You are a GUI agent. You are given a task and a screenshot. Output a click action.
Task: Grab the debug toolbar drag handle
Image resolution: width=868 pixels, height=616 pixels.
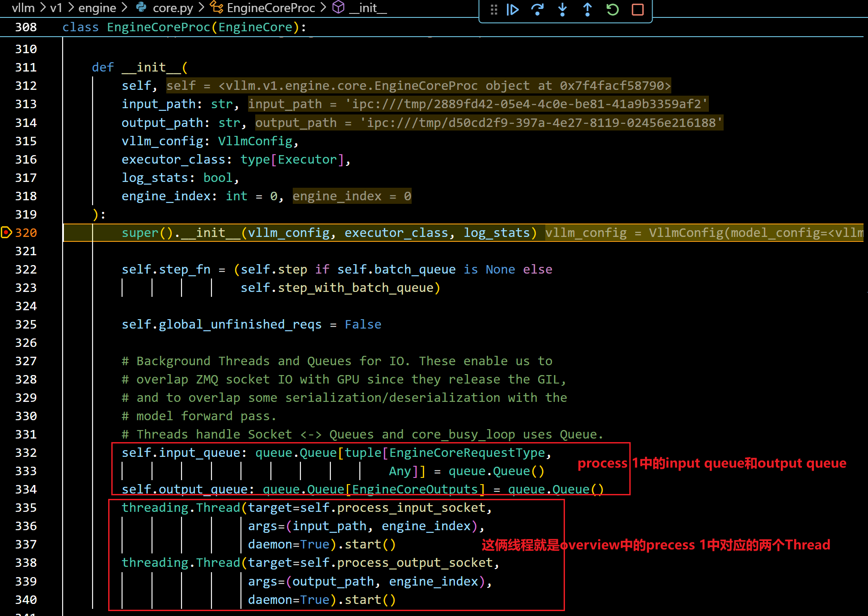click(x=494, y=10)
